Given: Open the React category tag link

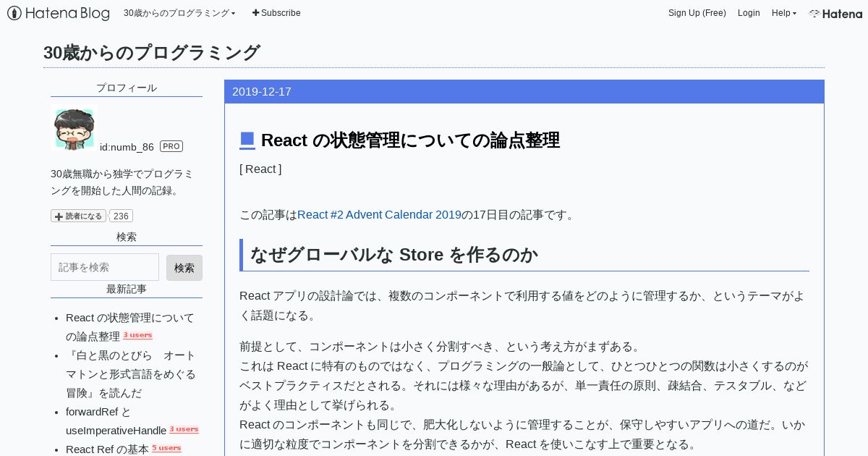Looking at the screenshot, I should 260,169.
